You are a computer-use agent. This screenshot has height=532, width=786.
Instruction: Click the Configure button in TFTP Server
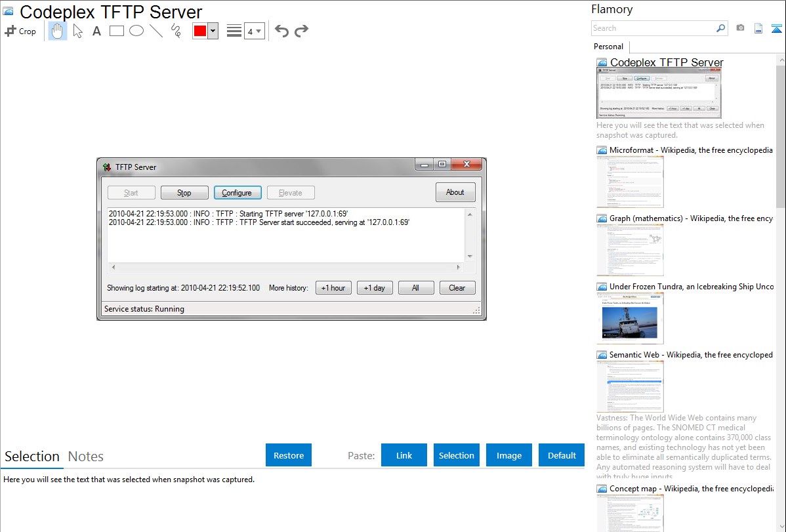238,193
